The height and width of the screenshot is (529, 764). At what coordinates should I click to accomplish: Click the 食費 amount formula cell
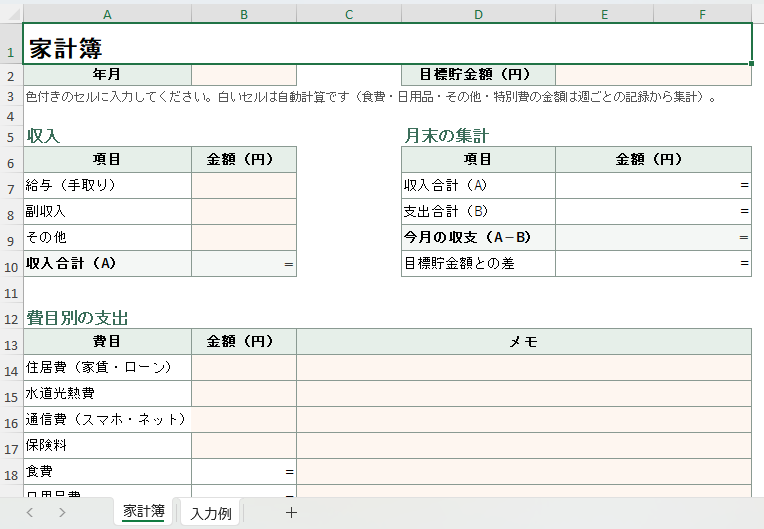coord(244,472)
